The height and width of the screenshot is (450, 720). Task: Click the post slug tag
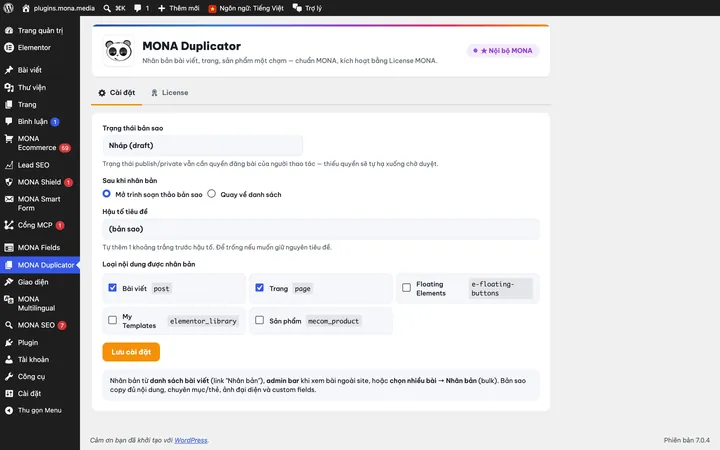pyautogui.click(x=161, y=289)
